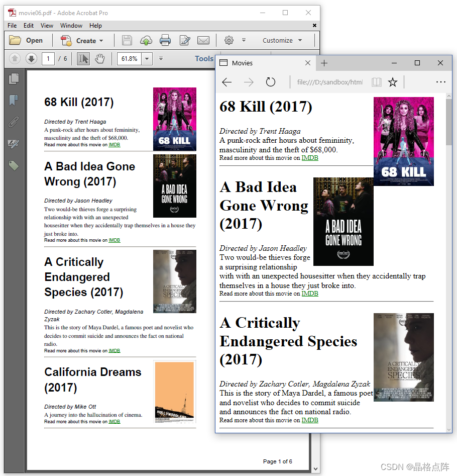Select the Movies tab in browser
Screen dimensions: 457x476
click(265, 63)
